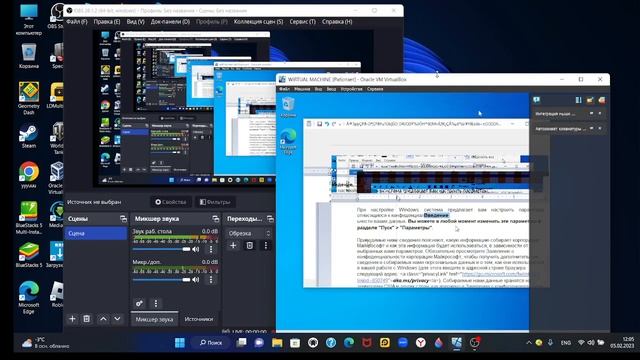This screenshot has width=640, height=360.
Task: Open VirtualBox Машина menu
Action: pyautogui.click(x=302, y=89)
